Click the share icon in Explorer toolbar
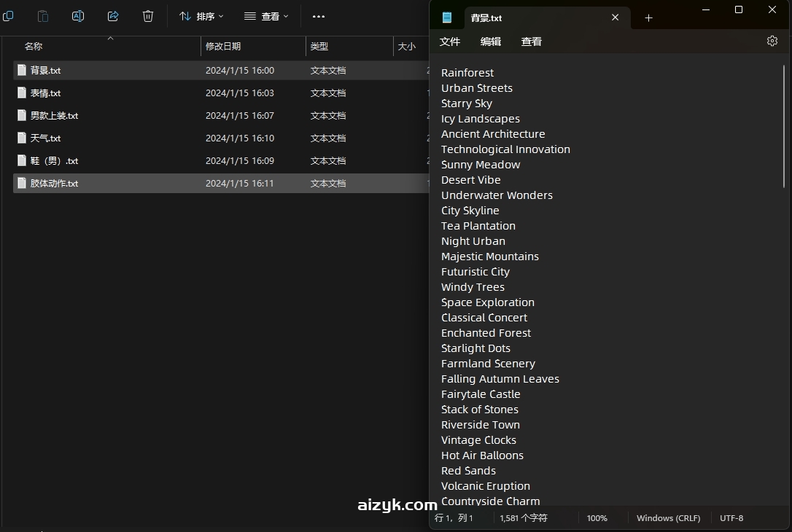Image resolution: width=792 pixels, height=532 pixels. point(113,16)
